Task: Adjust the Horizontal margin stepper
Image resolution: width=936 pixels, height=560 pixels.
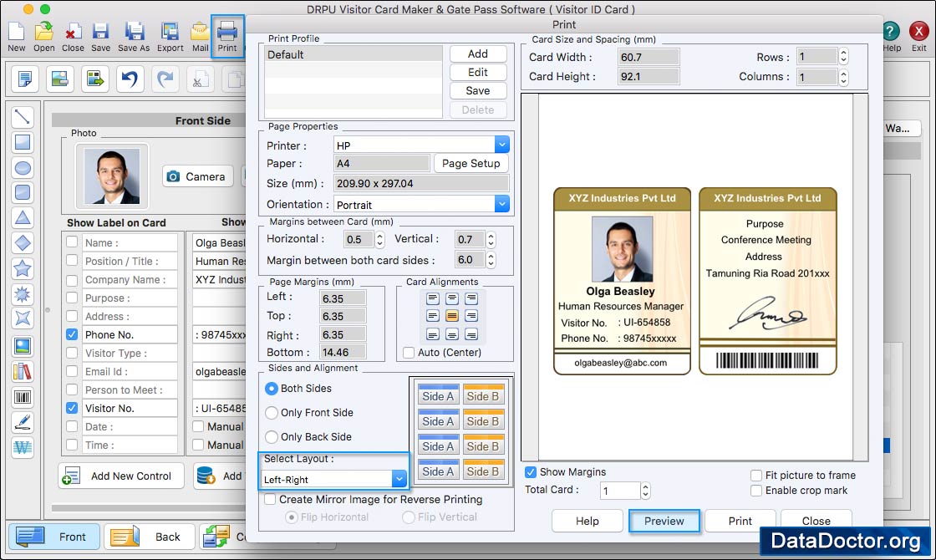Action: click(379, 239)
